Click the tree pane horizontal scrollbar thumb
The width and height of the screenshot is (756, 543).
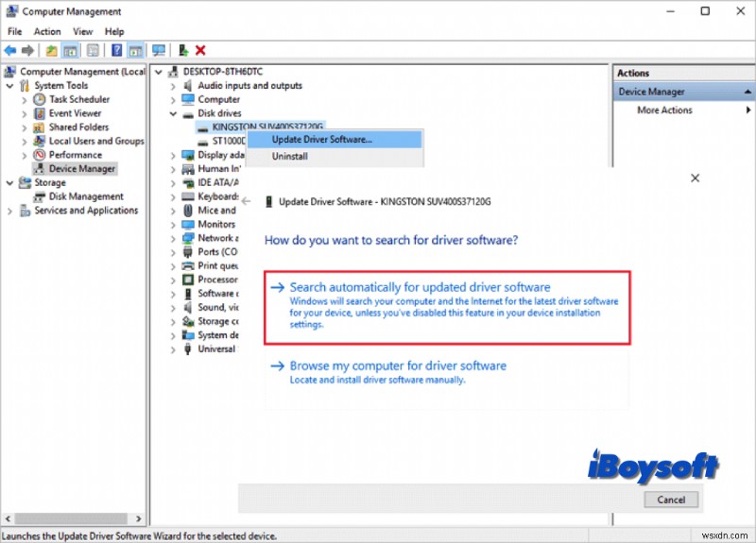(71, 518)
